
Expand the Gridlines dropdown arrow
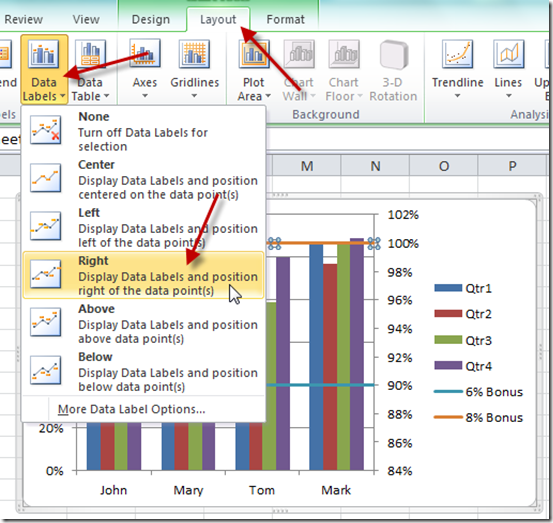[194, 96]
